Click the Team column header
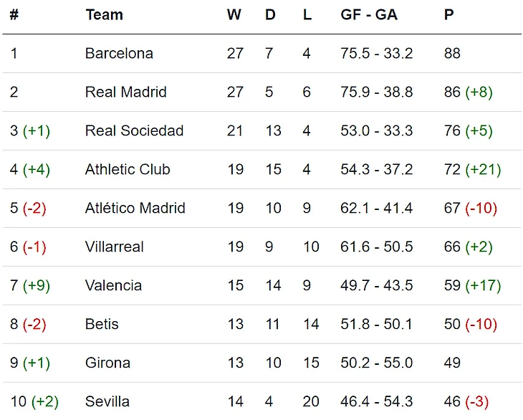The image size is (523, 420). (104, 15)
